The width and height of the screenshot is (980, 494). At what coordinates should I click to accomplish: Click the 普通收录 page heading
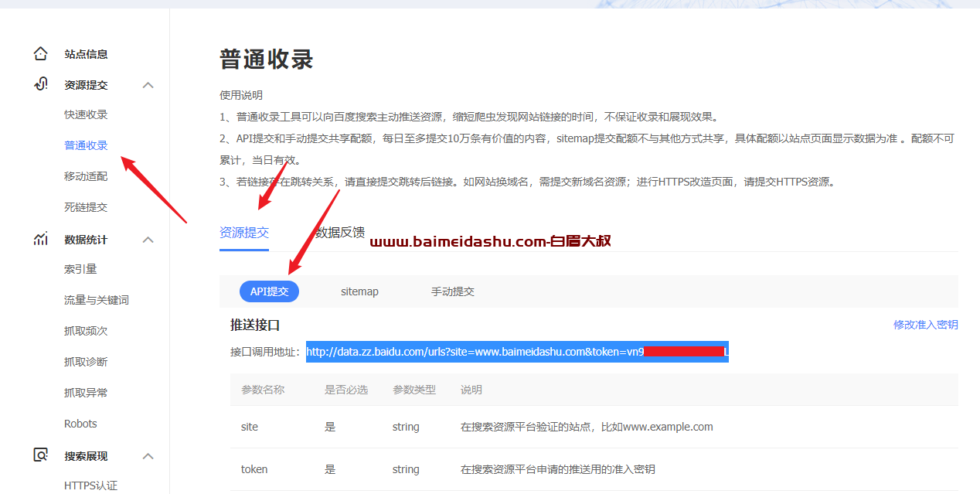coord(267,60)
